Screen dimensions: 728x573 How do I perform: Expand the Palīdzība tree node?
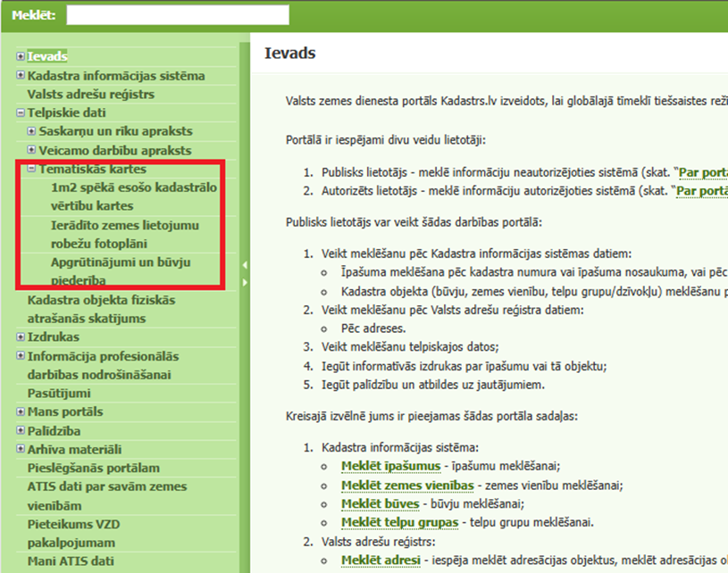click(21, 431)
